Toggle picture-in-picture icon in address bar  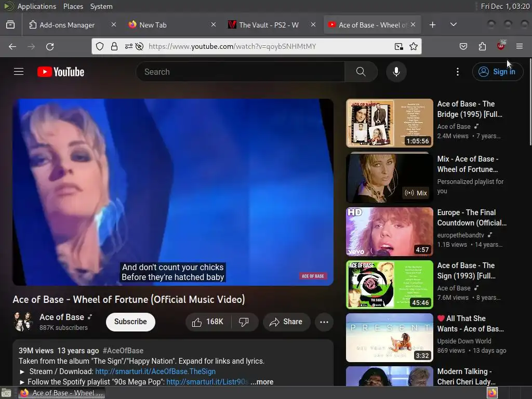399,46
